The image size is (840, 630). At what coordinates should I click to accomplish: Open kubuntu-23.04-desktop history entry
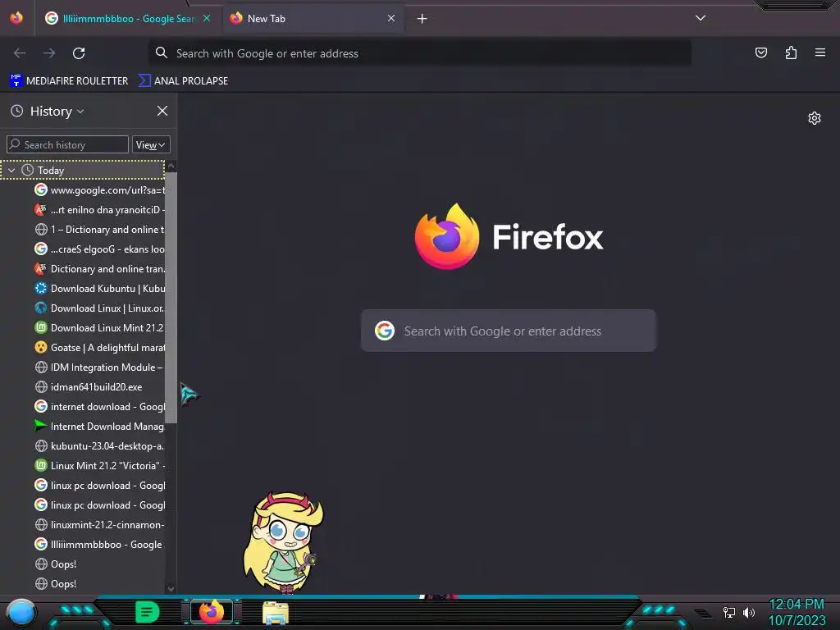click(x=99, y=445)
